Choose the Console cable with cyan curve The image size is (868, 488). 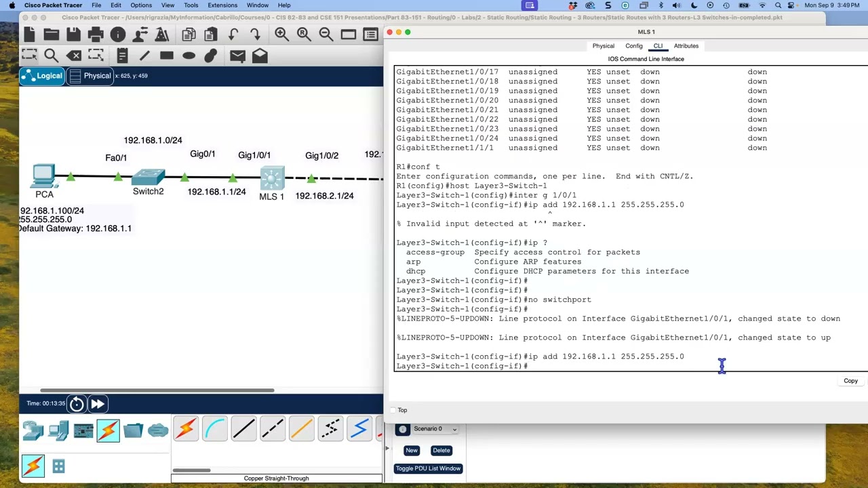[215, 429]
